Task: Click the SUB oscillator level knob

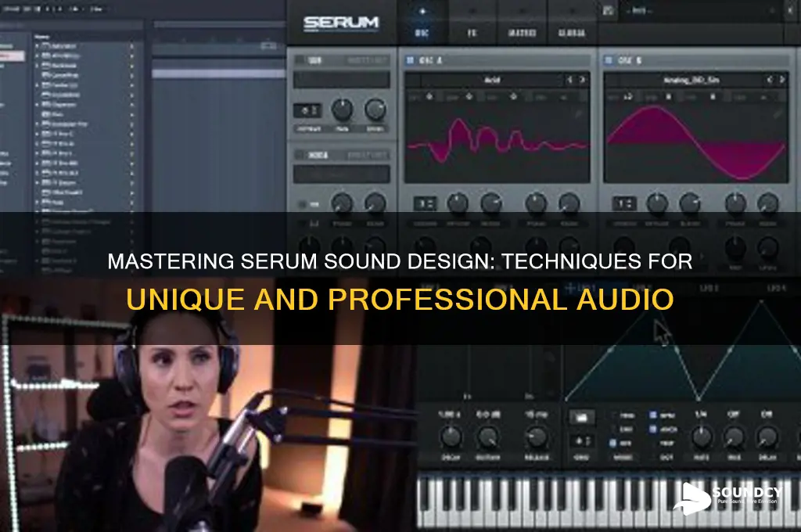Action: [375, 110]
